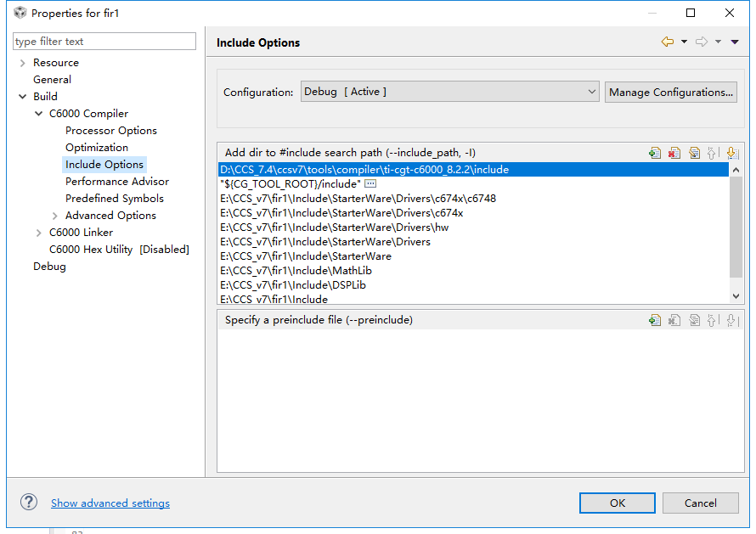The width and height of the screenshot is (756, 534).
Task: Open the Back history dropdown arrow
Action: [684, 42]
